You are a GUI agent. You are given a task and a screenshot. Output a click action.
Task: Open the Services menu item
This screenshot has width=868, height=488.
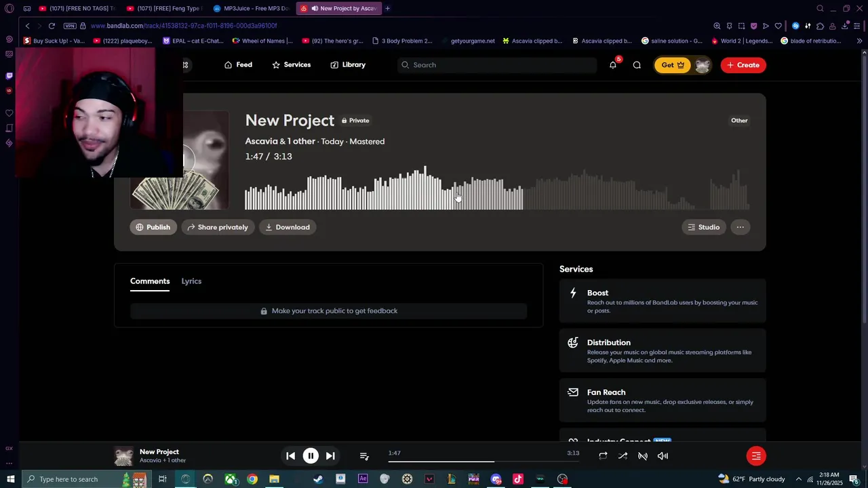[291, 65]
